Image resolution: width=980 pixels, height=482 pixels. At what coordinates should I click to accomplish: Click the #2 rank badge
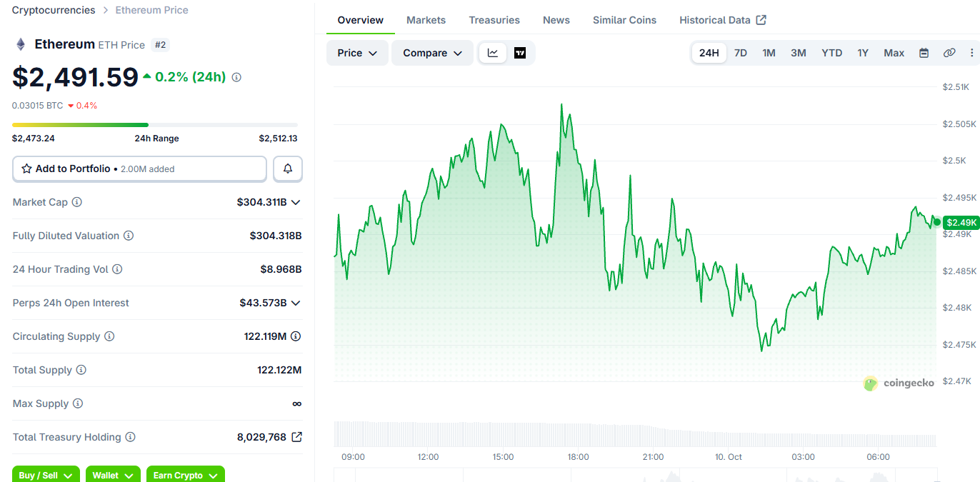tap(161, 44)
